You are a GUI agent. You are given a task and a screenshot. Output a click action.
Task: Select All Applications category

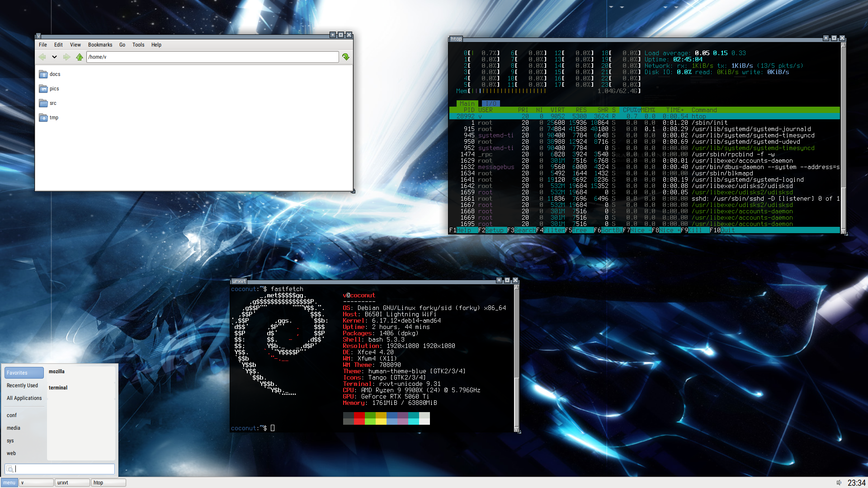[x=24, y=398]
